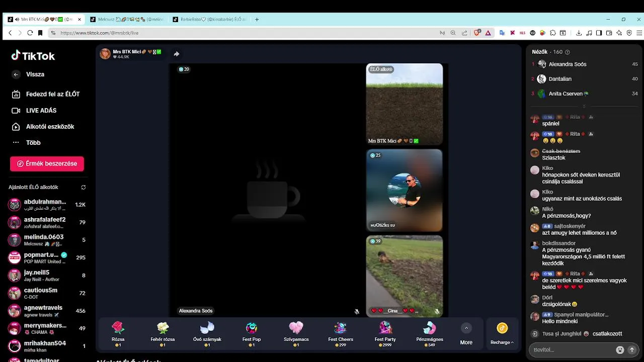Bookmark this page in the toolbar
This screenshot has height=362, width=644.
pyautogui.click(x=40, y=33)
